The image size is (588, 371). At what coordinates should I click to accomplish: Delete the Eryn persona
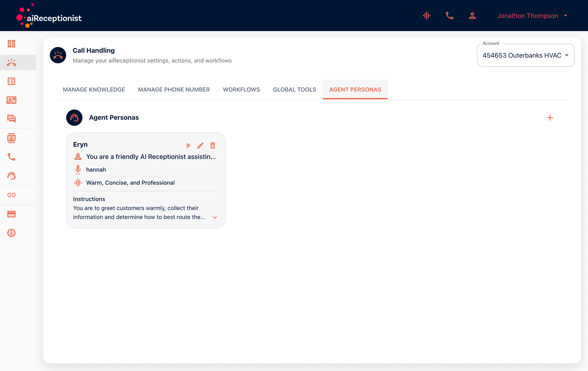click(x=213, y=145)
